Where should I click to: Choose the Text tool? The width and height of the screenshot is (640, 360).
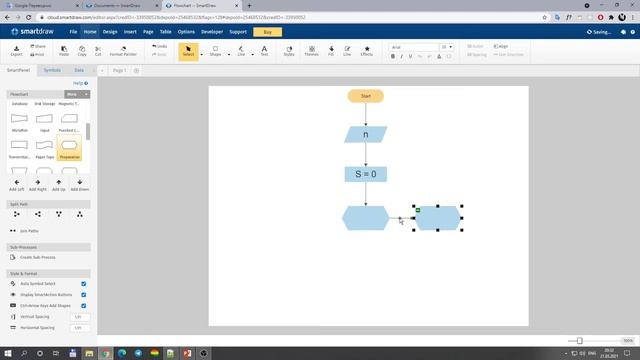pos(264,51)
